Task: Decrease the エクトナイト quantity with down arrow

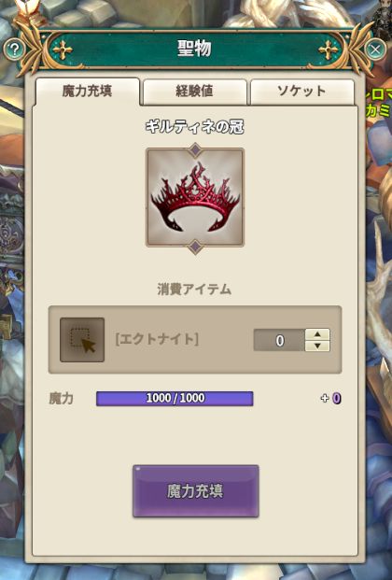Action: (x=317, y=346)
